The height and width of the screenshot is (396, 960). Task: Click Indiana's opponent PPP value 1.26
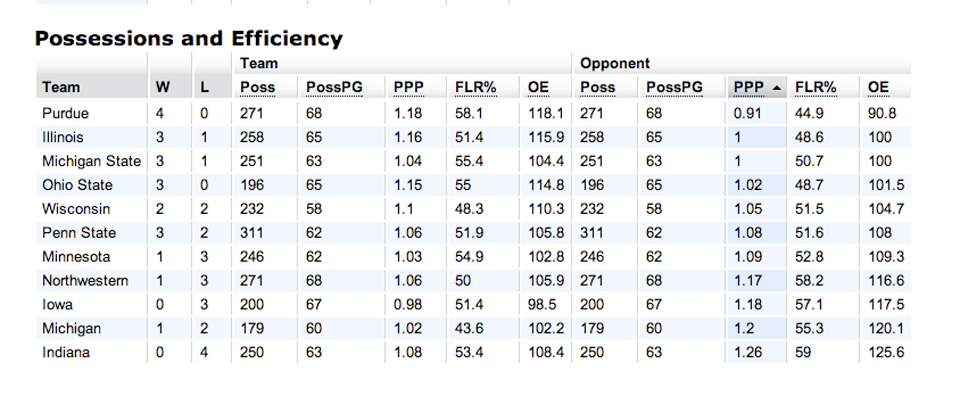(x=748, y=352)
